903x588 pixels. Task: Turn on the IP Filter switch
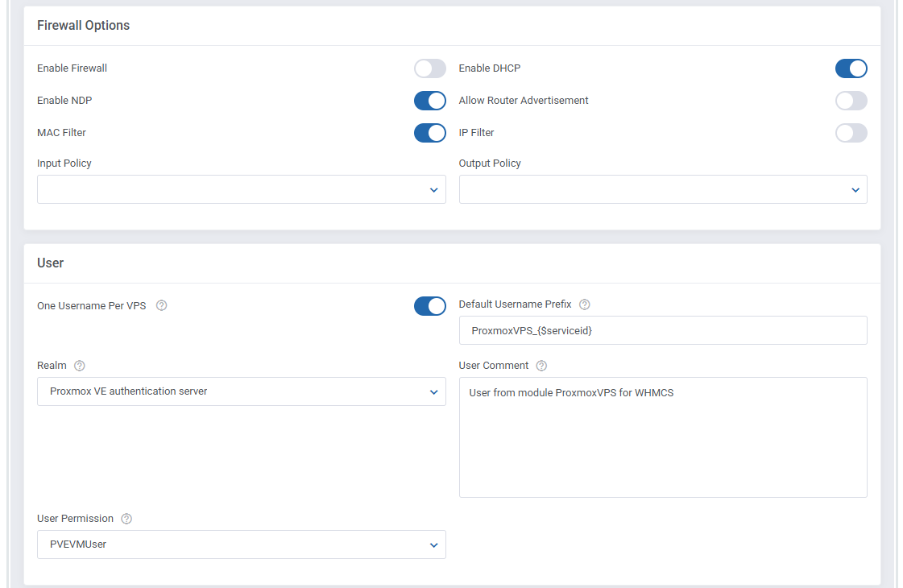[851, 133]
